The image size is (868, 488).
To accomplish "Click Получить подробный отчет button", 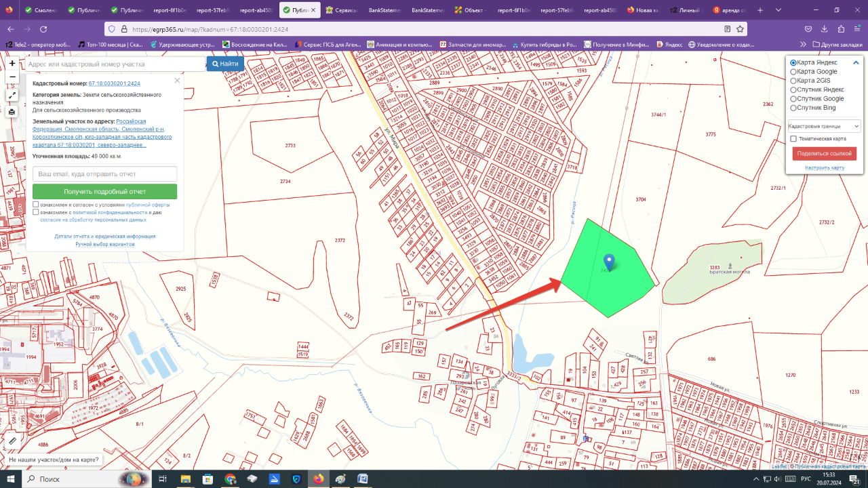I will (x=105, y=192).
